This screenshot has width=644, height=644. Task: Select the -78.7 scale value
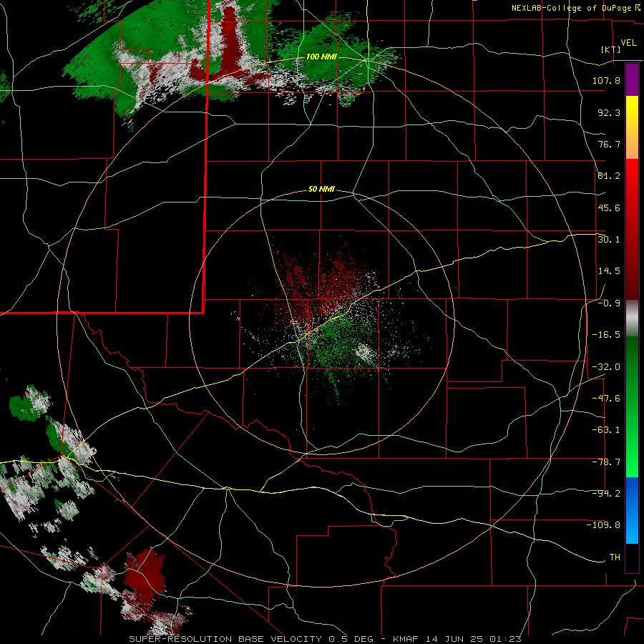[x=606, y=462]
